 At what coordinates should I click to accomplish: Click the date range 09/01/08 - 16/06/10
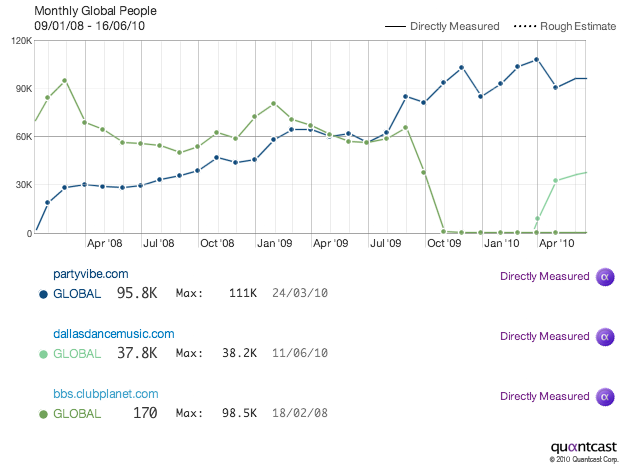[x=89, y=26]
